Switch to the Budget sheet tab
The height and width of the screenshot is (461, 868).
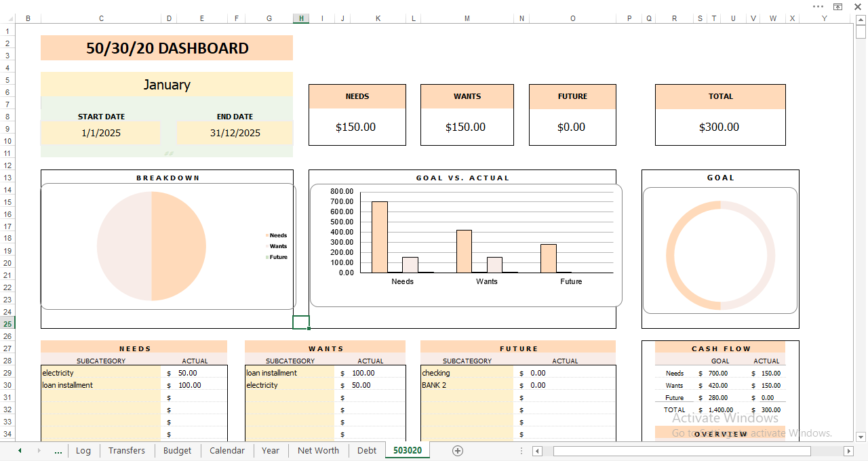pos(177,450)
